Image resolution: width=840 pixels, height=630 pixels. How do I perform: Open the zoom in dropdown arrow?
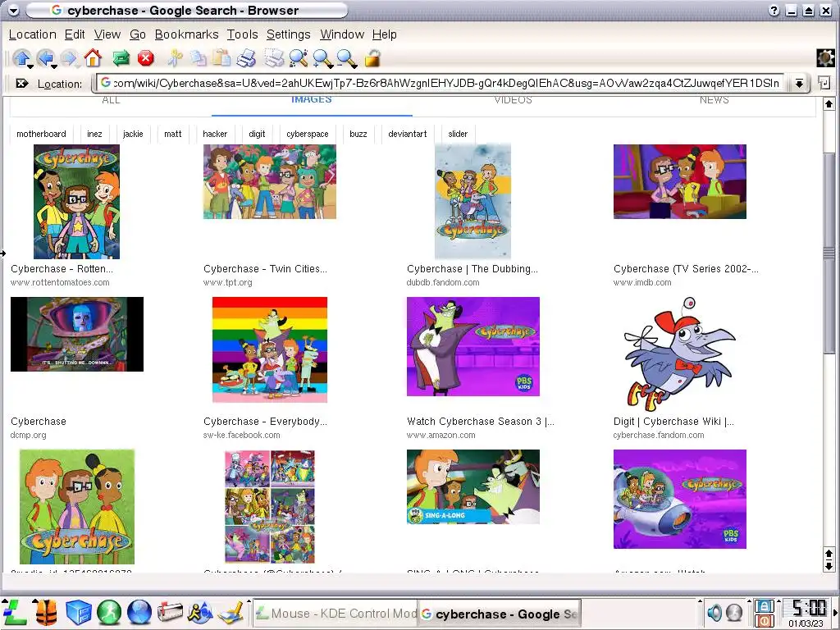tap(331, 66)
